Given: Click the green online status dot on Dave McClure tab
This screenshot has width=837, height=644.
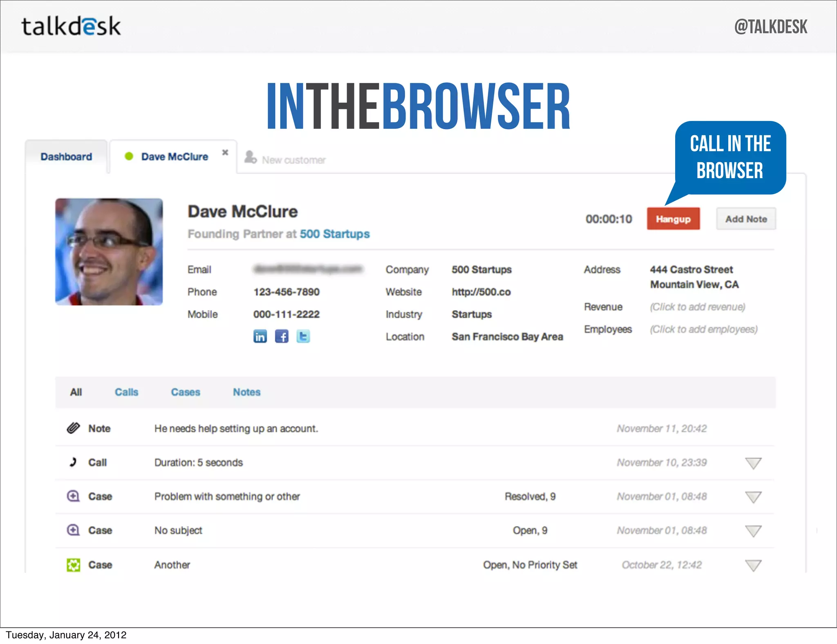Looking at the screenshot, I should [x=129, y=156].
